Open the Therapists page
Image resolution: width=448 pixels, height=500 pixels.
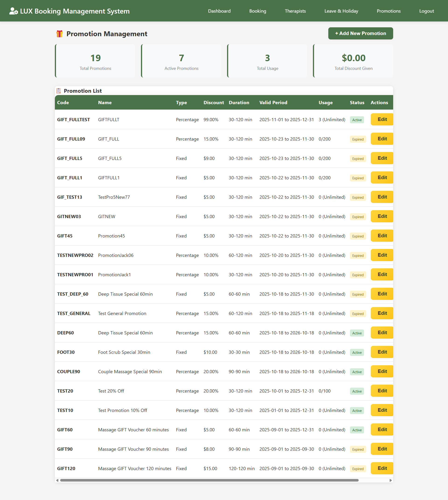295,11
